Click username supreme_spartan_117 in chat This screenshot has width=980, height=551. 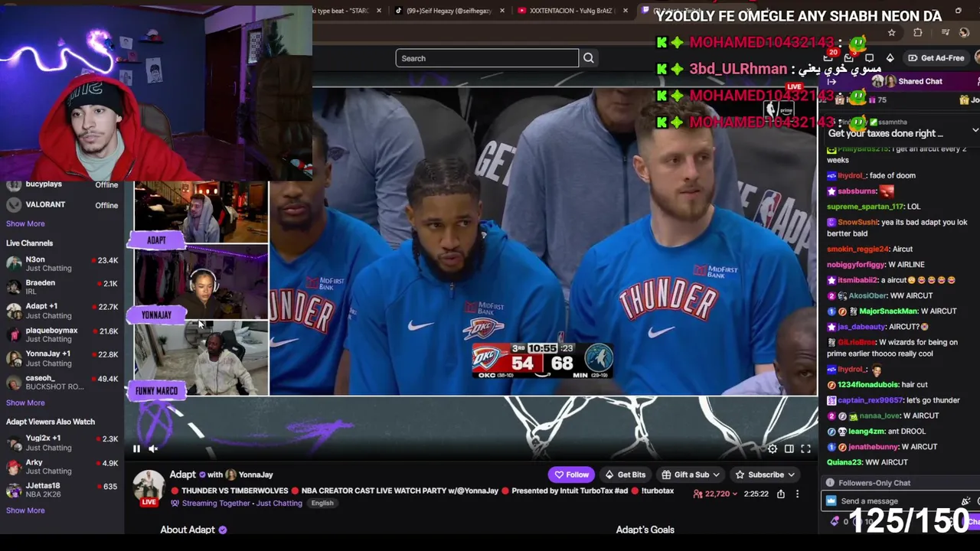click(865, 207)
